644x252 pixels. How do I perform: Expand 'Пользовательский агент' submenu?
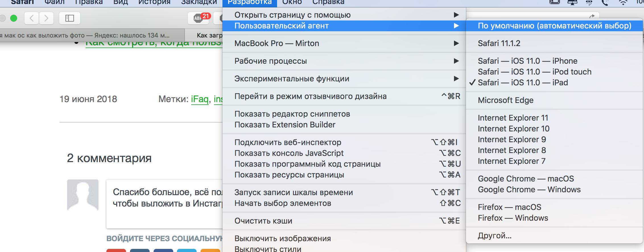tap(344, 26)
